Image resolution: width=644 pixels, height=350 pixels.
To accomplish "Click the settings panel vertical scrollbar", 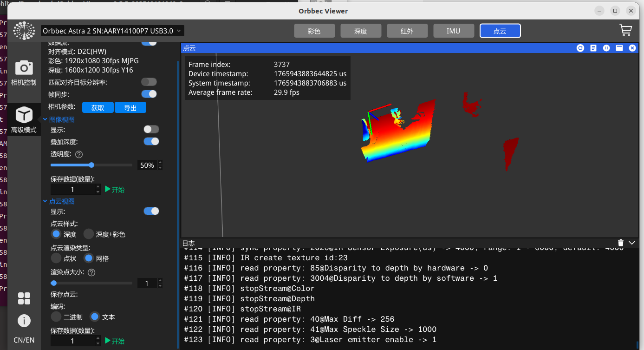I will tap(178, 205).
